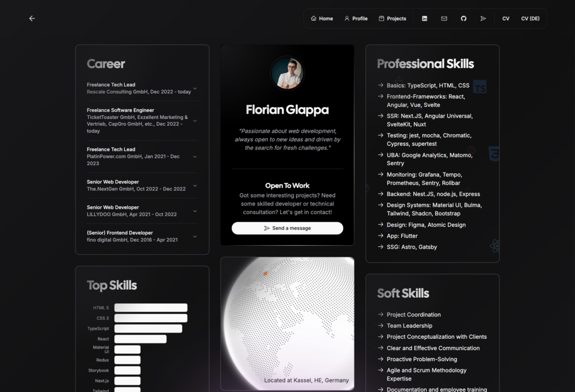
Task: Expand the The.NextGen GmbH entry
Action: click(142, 185)
